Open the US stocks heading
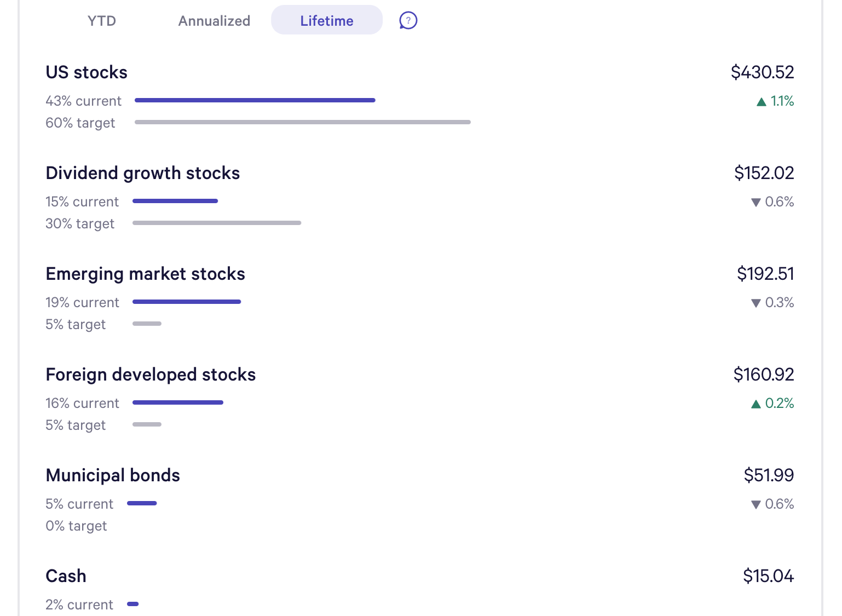 pyautogui.click(x=86, y=72)
